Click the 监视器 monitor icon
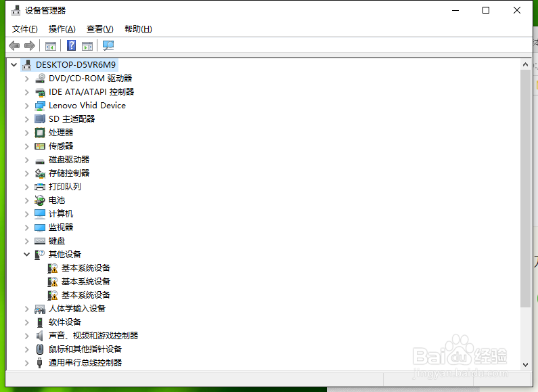The width and height of the screenshot is (538, 392). click(x=40, y=227)
